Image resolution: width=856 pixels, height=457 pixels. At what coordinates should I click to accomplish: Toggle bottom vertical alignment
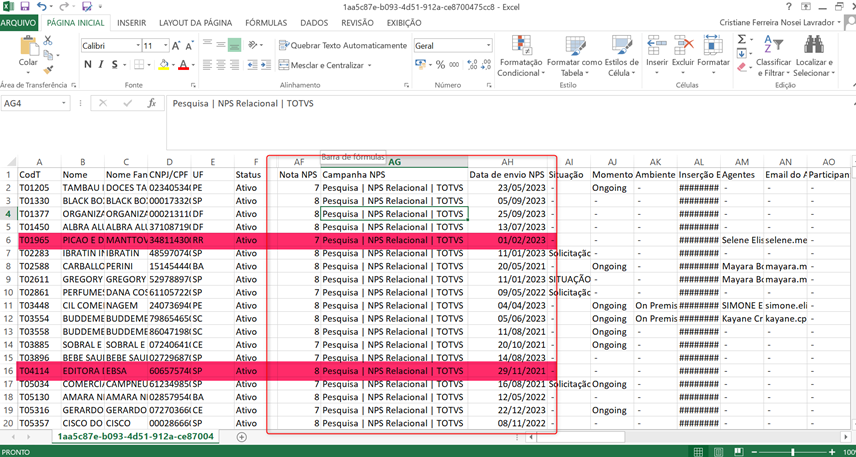(234, 44)
